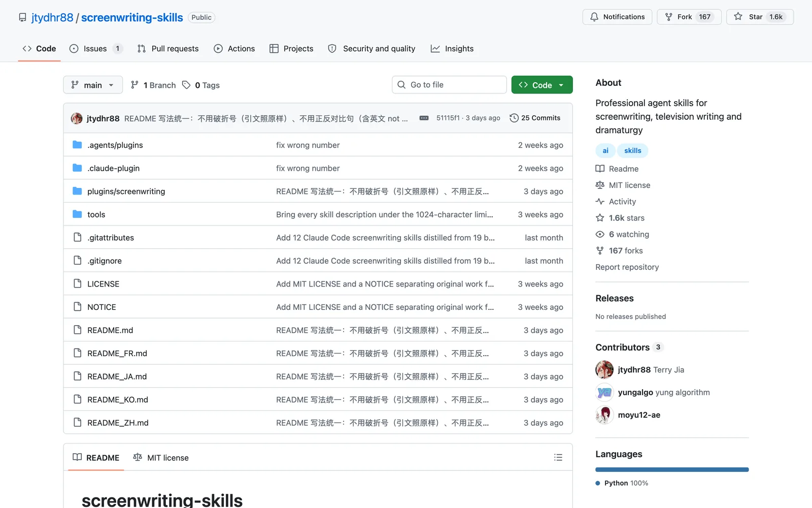Click the .agents/plugins folder icon

(x=77, y=145)
